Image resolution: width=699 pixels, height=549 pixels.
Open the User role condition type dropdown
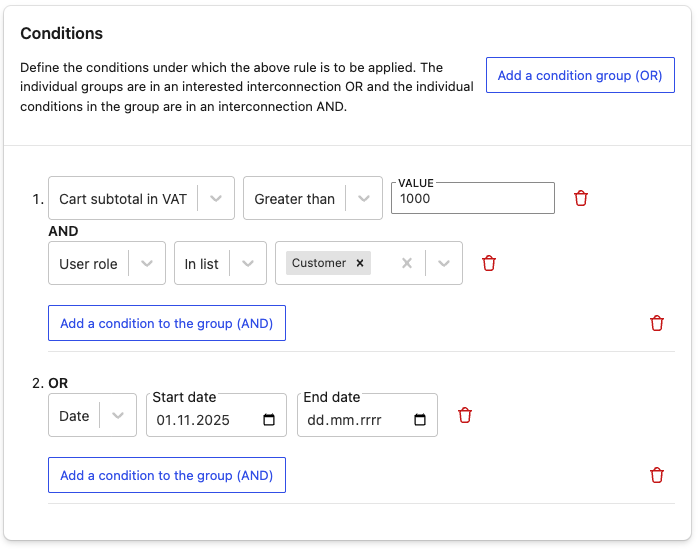pos(147,264)
